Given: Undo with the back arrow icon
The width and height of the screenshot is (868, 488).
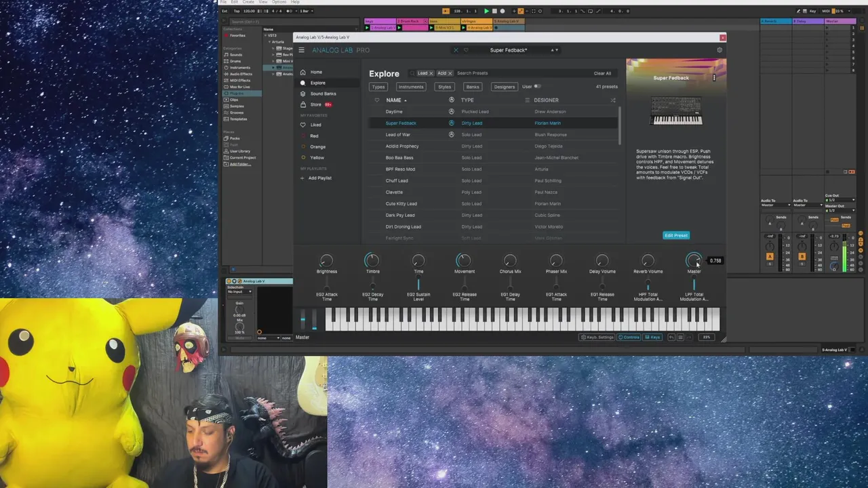Looking at the screenshot, I should click(671, 337).
